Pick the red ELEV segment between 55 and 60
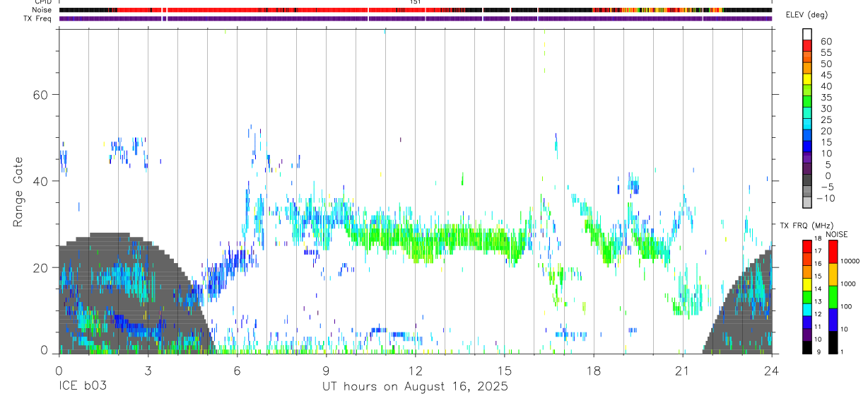Viewport: 868px width, 401px height. pyautogui.click(x=807, y=45)
